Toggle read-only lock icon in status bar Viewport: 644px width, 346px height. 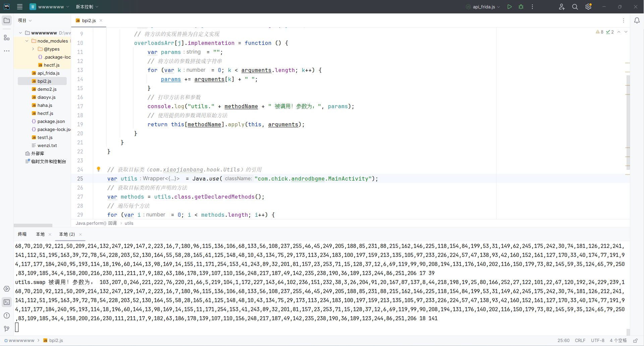635,340
